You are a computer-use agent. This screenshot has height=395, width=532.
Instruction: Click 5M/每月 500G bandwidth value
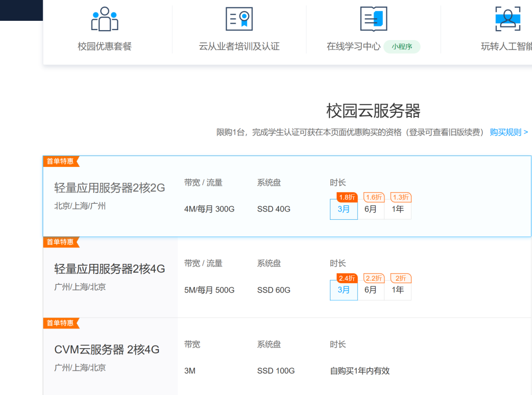[x=209, y=290]
